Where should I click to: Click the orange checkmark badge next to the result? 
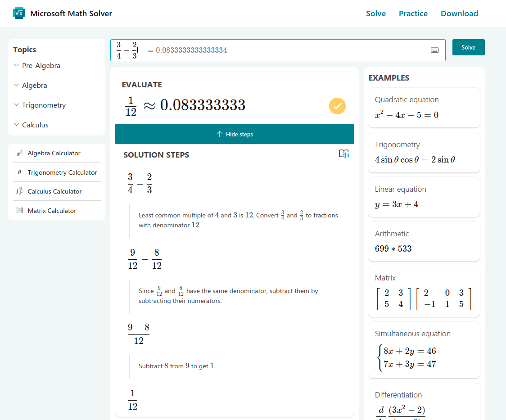pyautogui.click(x=337, y=106)
